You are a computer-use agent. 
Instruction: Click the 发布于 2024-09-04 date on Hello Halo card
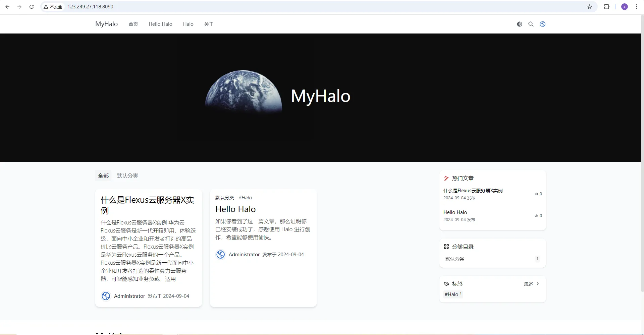283,255
